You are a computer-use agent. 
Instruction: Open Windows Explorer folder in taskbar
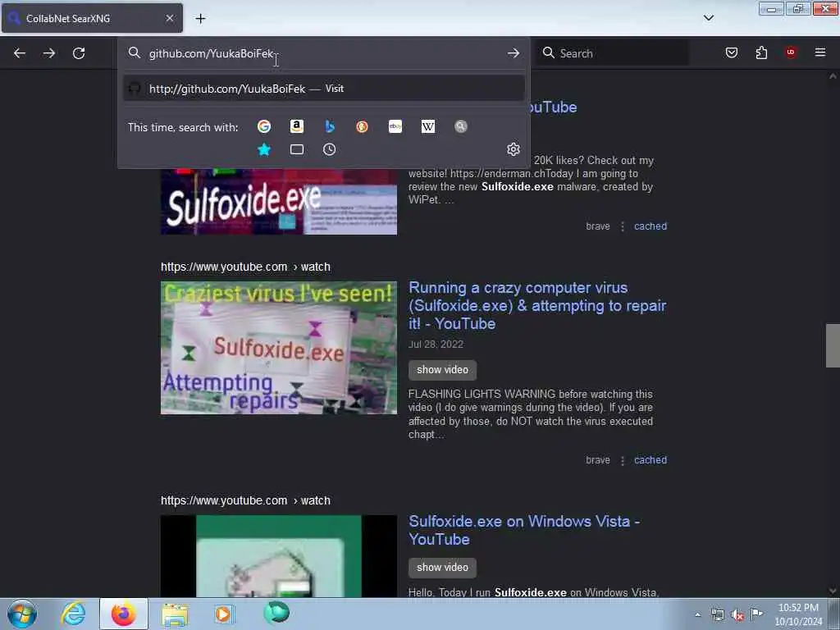[175, 614]
